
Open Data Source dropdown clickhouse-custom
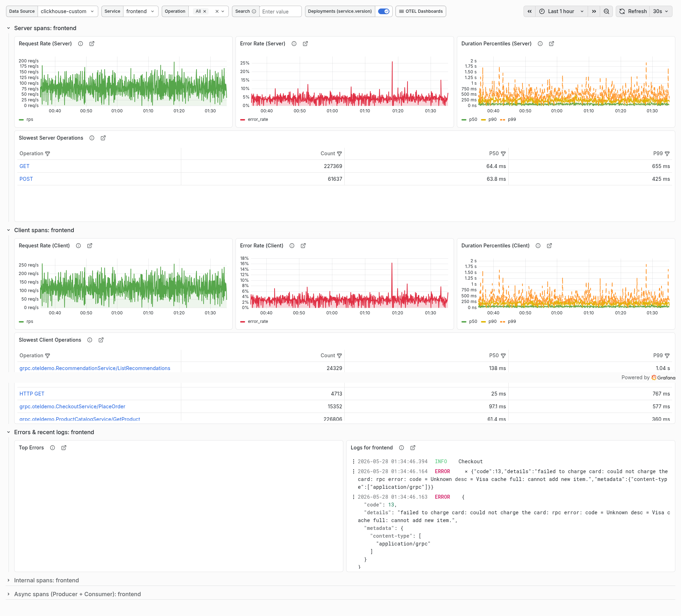(68, 11)
